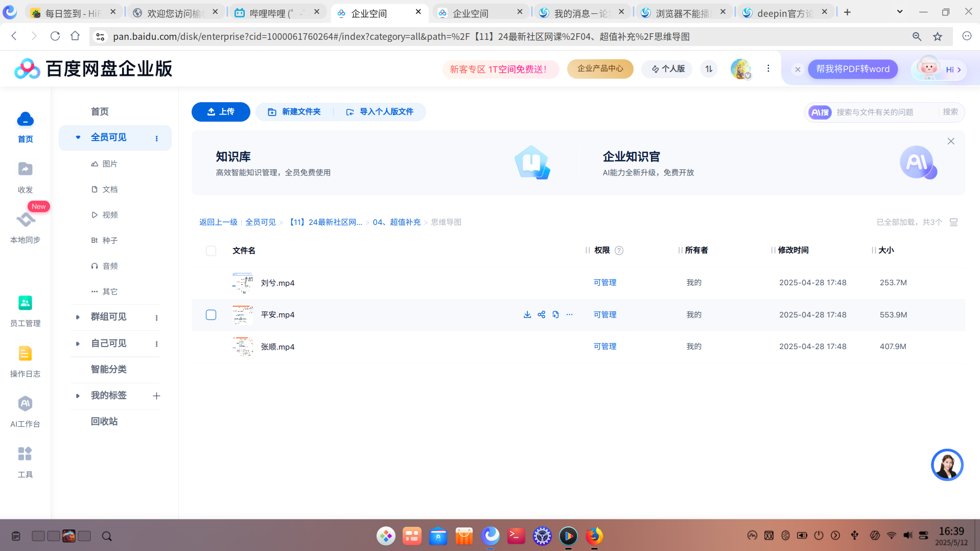Screen dimensions: 980x551
Task: Open AI工作台 in sidebar
Action: (x=25, y=411)
